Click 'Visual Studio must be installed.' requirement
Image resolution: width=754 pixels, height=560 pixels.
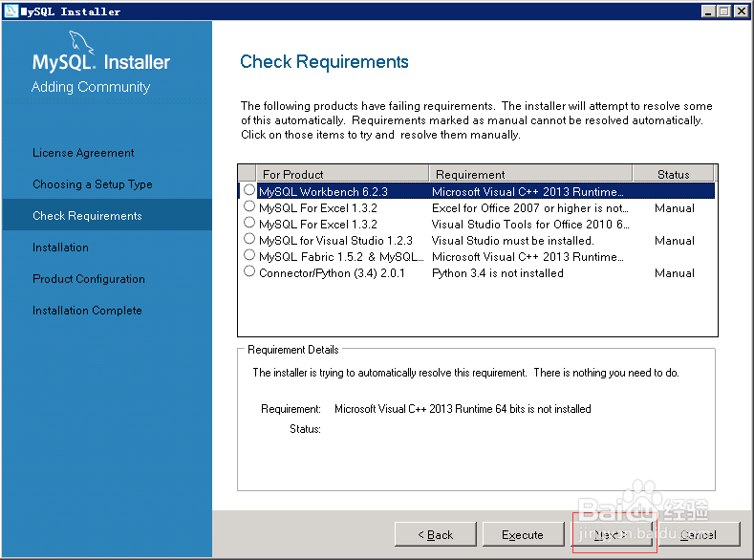(x=513, y=241)
